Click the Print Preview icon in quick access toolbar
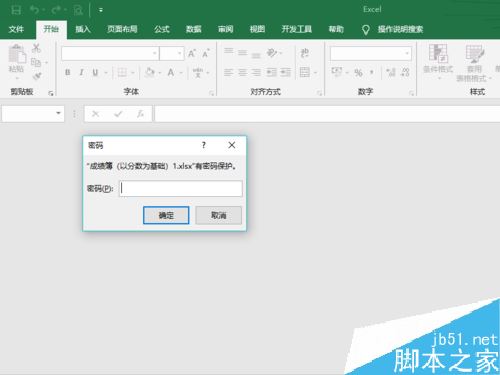 coord(78,10)
